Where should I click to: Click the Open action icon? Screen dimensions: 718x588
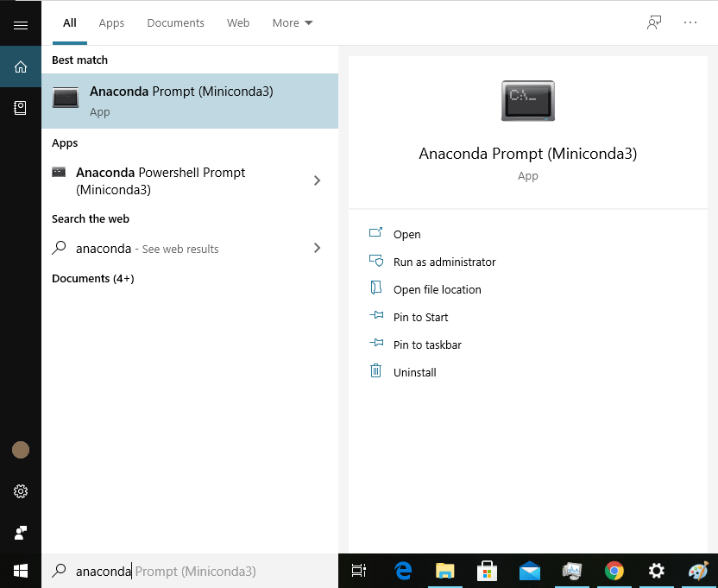(375, 232)
